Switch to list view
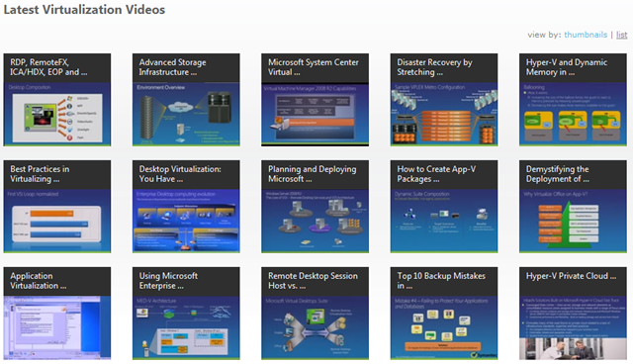Viewport: 633px width, 364px height. (x=622, y=35)
